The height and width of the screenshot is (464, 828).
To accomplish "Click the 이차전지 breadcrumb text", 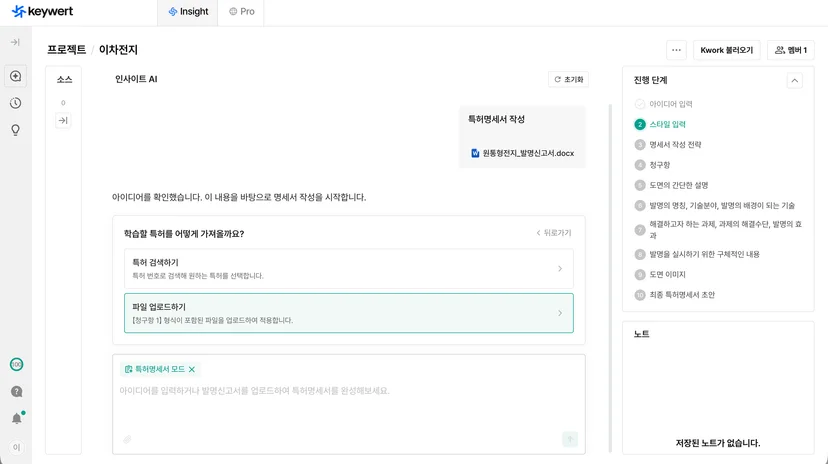I will 118,50.
